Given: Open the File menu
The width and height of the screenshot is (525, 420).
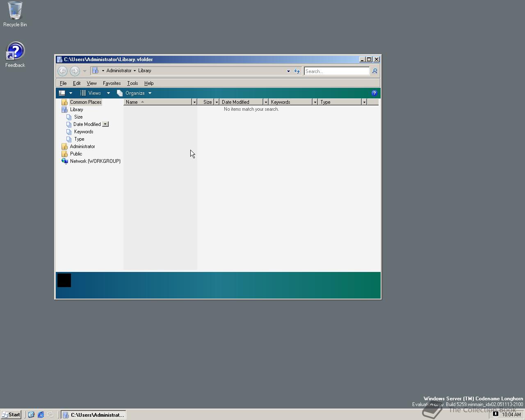Looking at the screenshot, I should (63, 83).
